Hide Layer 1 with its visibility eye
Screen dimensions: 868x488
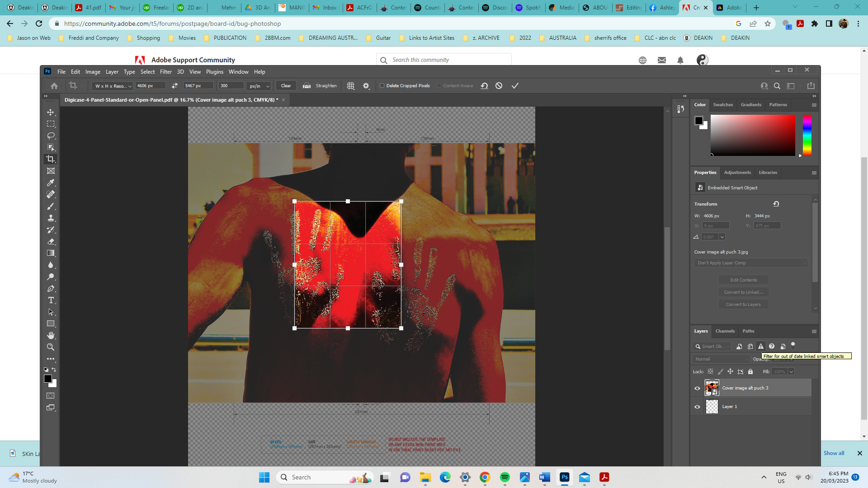(x=697, y=406)
